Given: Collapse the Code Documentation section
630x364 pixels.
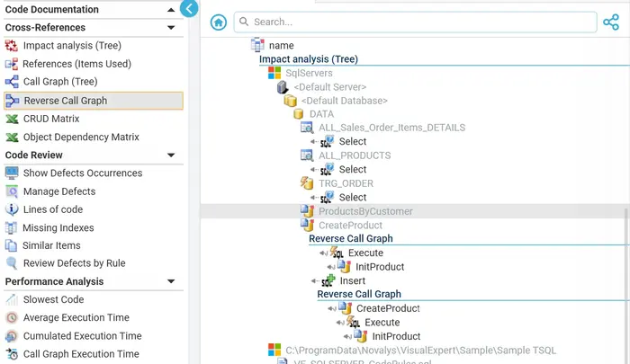Looking at the screenshot, I should [171, 10].
